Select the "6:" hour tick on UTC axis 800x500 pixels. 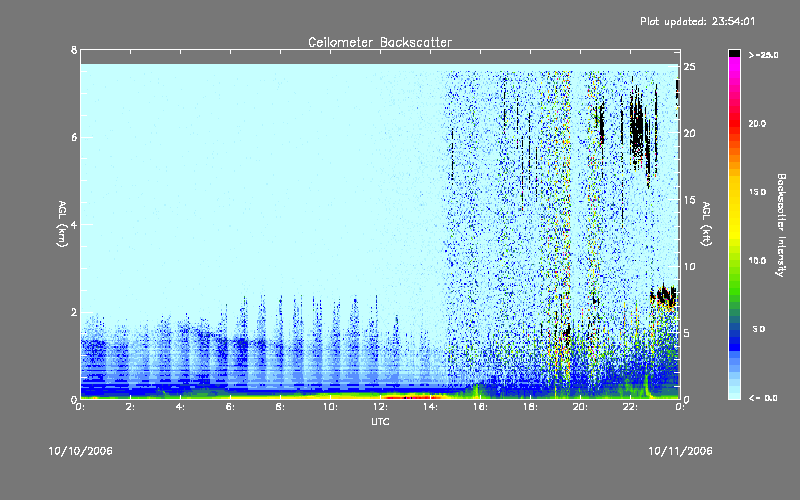(x=231, y=407)
